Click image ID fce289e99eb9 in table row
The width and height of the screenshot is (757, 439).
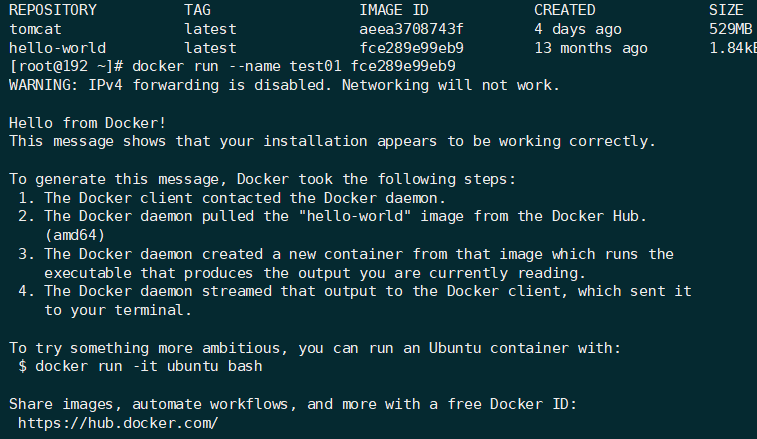pos(411,48)
